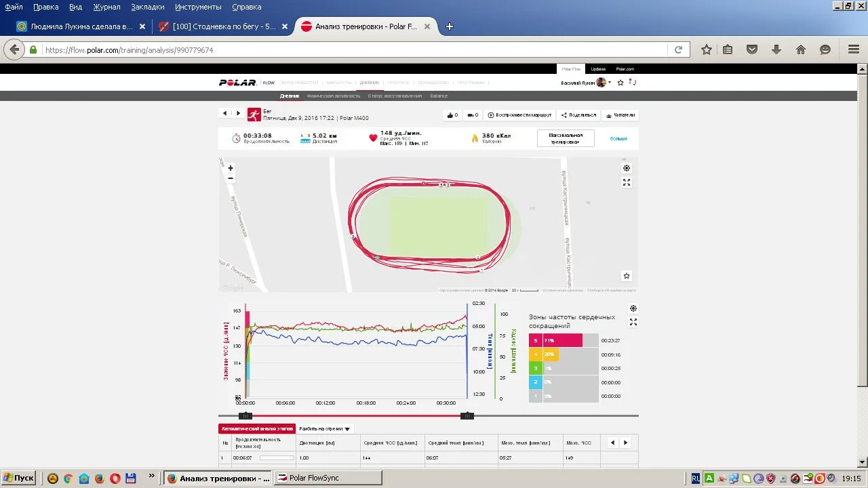Image resolution: width=868 pixels, height=488 pixels.
Task: Click 'Воспроизвести маршрут' button
Action: pos(520,115)
